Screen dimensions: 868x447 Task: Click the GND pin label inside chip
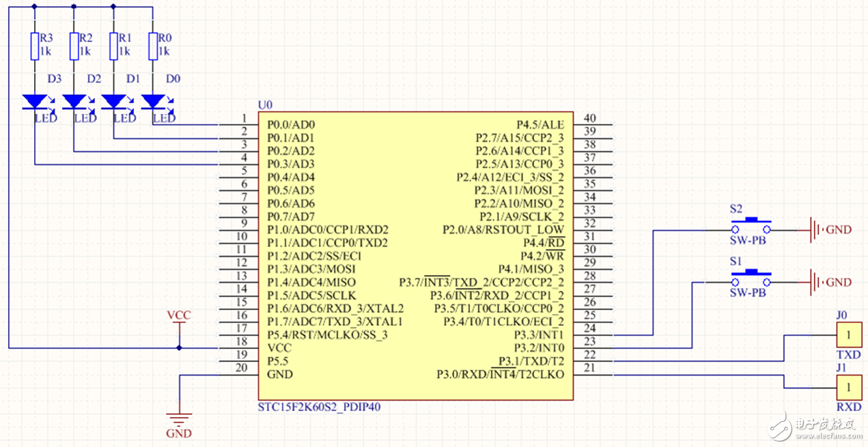(280, 375)
